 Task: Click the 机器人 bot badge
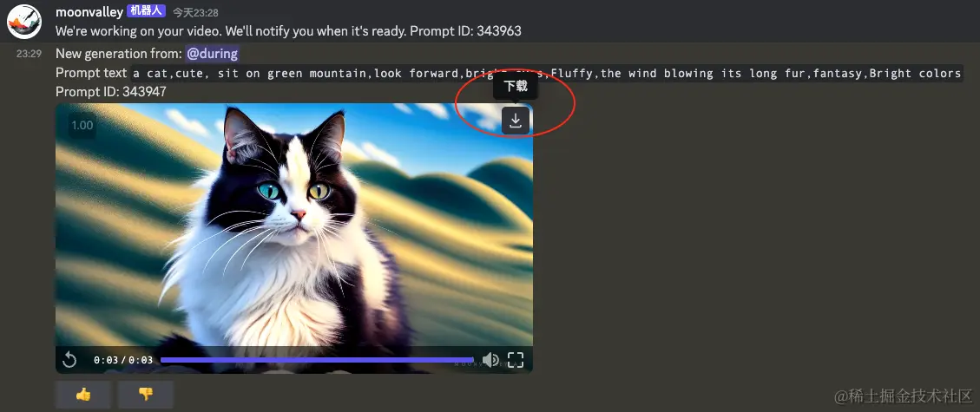(146, 12)
